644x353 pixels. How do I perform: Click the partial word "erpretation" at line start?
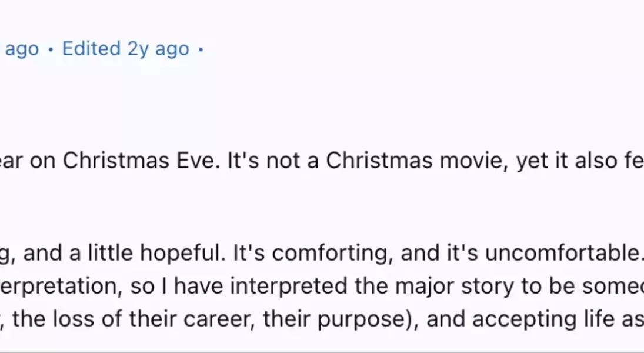(x=61, y=286)
